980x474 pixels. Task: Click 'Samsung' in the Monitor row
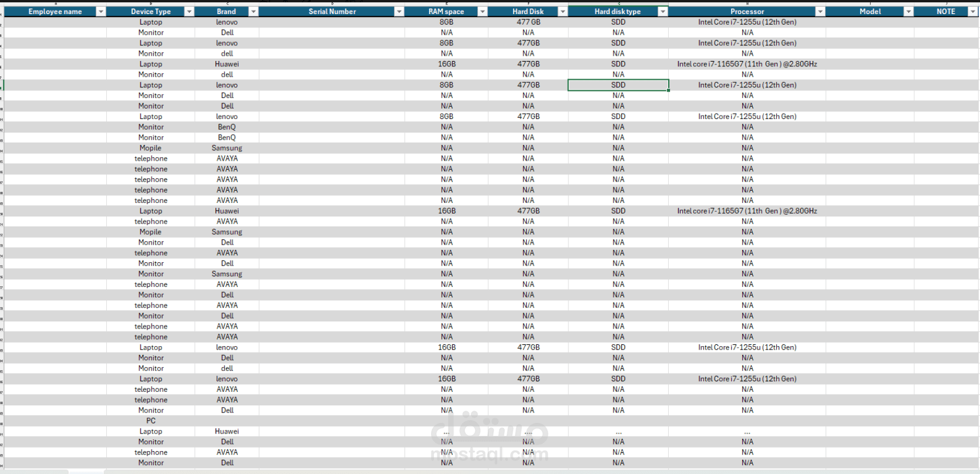coord(227,274)
